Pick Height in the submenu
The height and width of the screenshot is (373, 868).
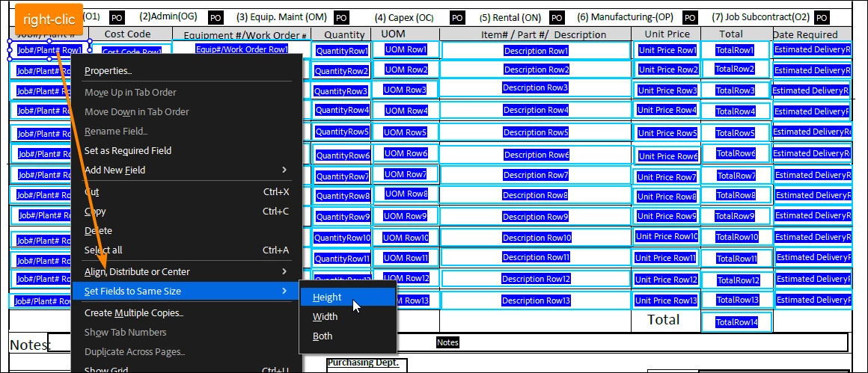[348, 297]
